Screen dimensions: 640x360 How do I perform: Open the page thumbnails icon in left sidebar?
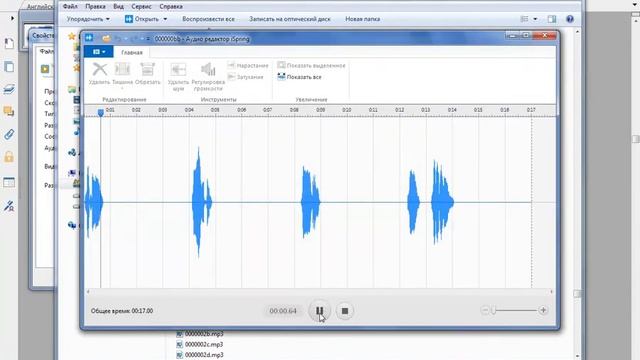point(9,67)
